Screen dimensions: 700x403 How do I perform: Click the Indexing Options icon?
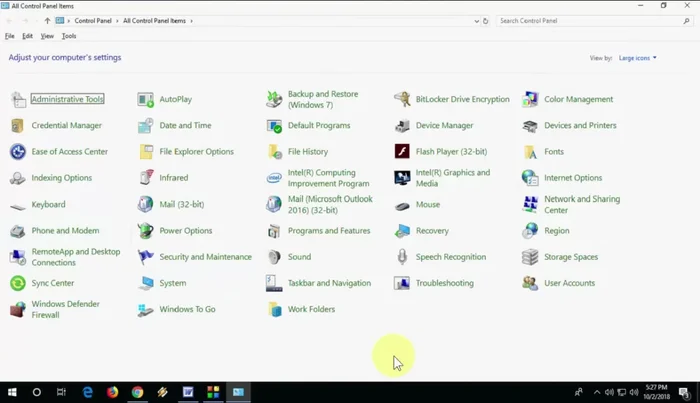(x=17, y=178)
